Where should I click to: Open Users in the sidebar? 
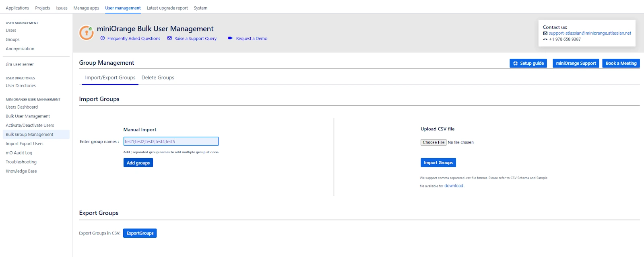click(11, 31)
